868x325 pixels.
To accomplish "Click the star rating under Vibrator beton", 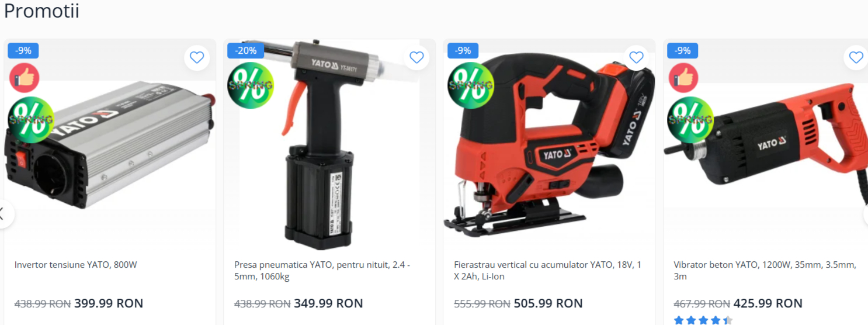I will click(x=703, y=320).
